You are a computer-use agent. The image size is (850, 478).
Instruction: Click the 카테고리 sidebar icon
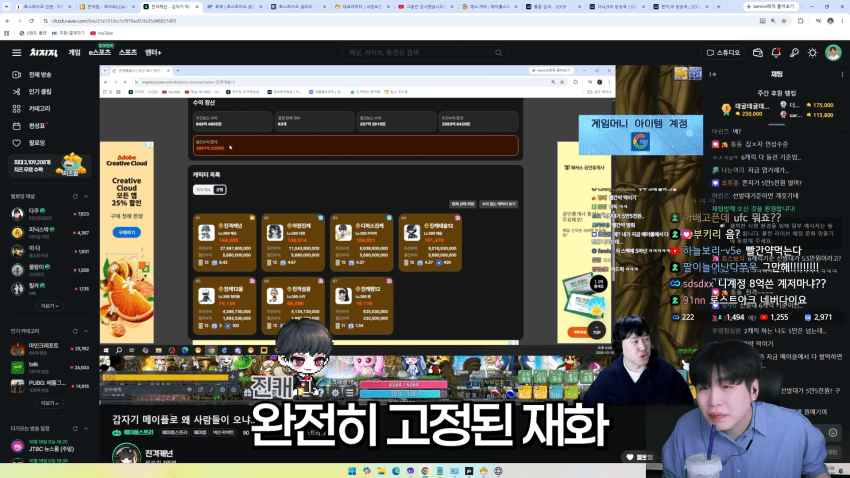pos(16,108)
